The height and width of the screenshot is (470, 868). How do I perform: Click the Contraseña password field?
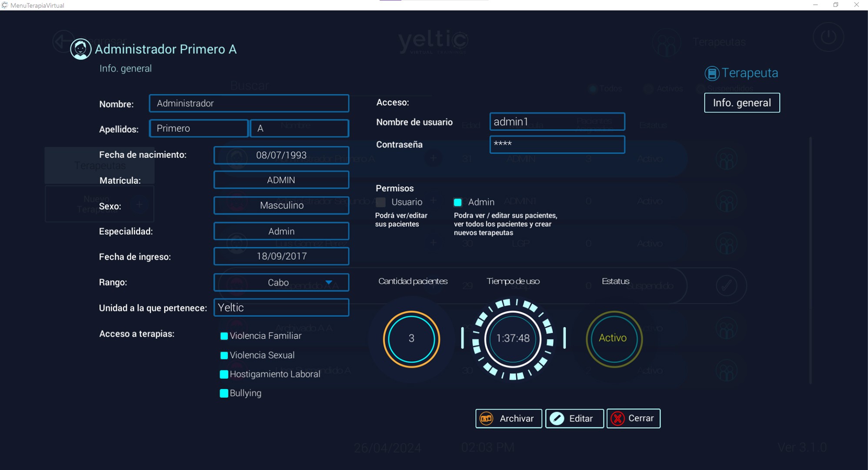tap(557, 144)
